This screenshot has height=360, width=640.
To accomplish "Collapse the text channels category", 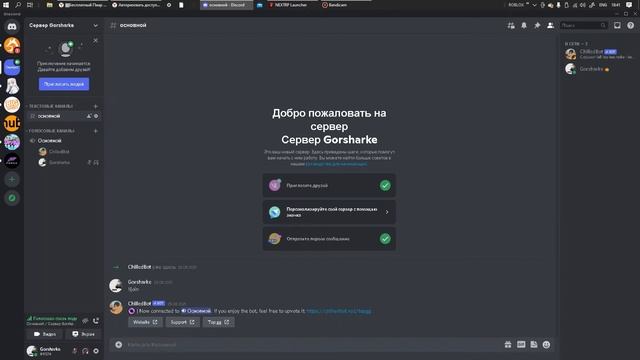I will tap(50, 106).
